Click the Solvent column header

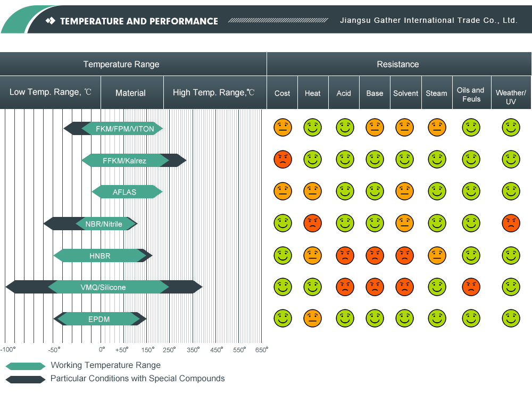coord(405,93)
